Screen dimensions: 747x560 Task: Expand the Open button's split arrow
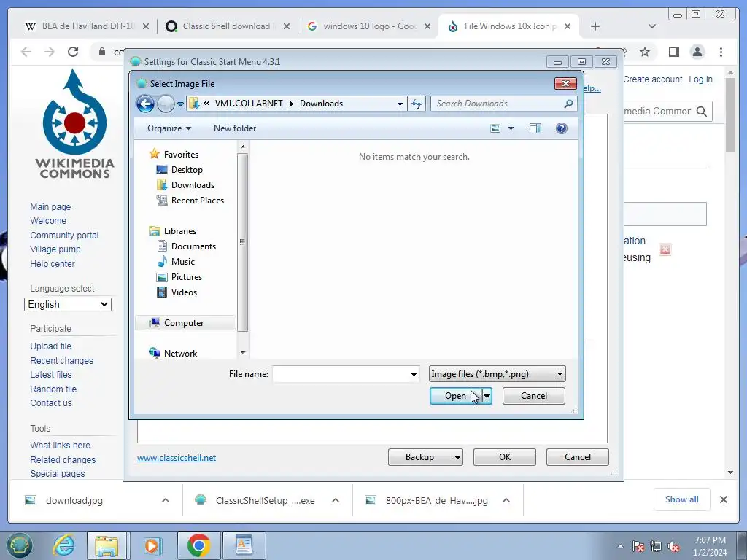pyautogui.click(x=487, y=396)
